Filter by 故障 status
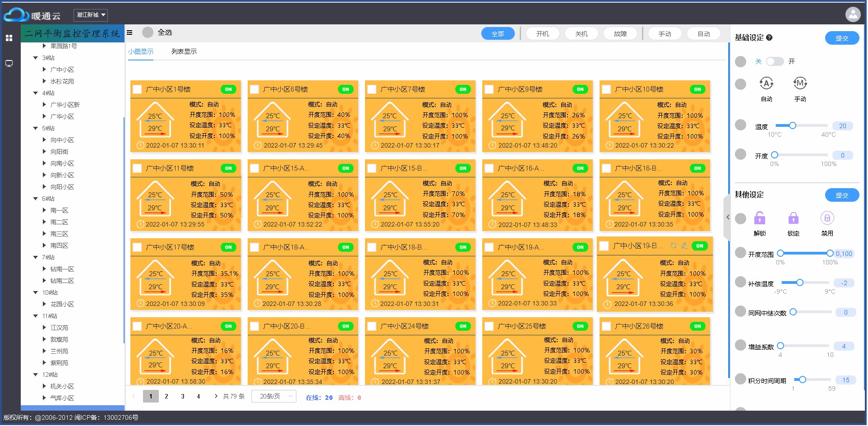Viewport: 868px width, 426px height. tap(620, 34)
